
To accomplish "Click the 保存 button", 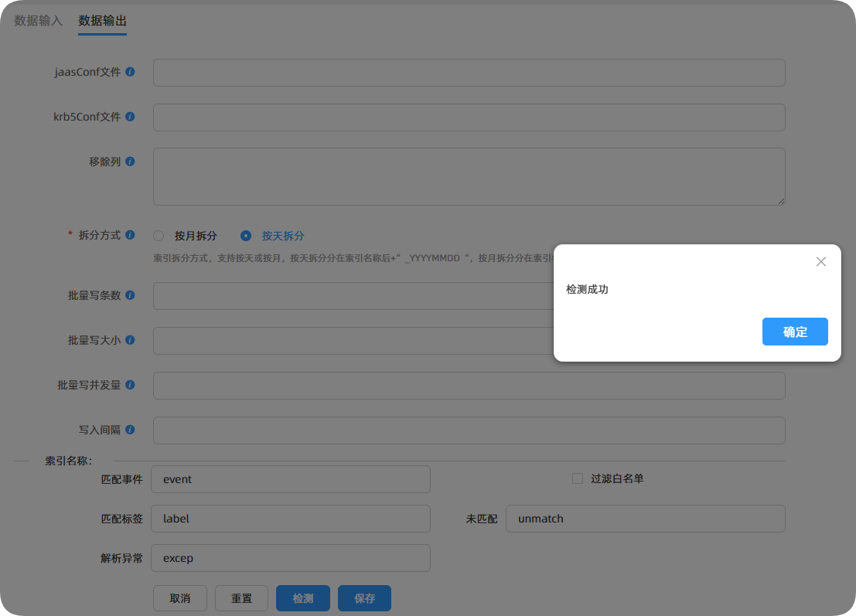I will [x=364, y=597].
